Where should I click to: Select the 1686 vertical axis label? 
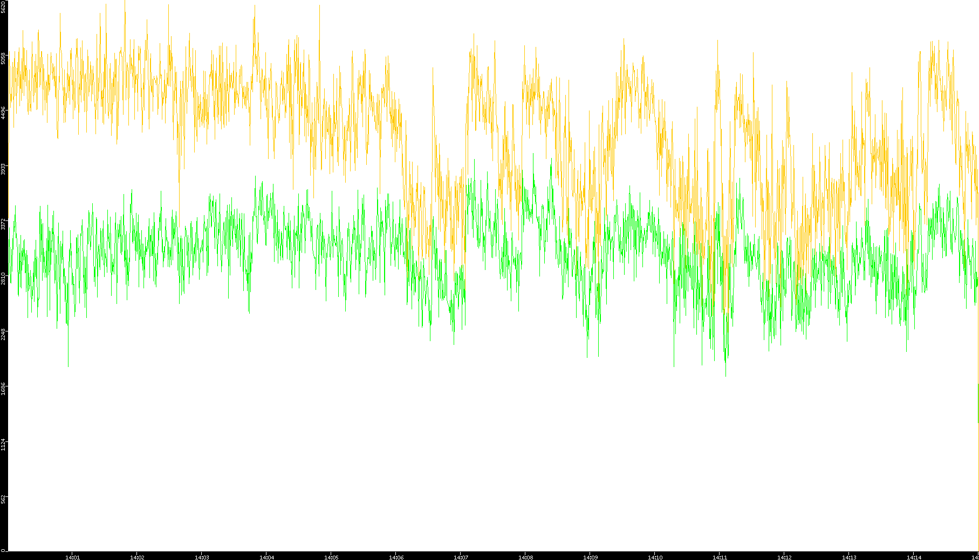pyautogui.click(x=4, y=389)
